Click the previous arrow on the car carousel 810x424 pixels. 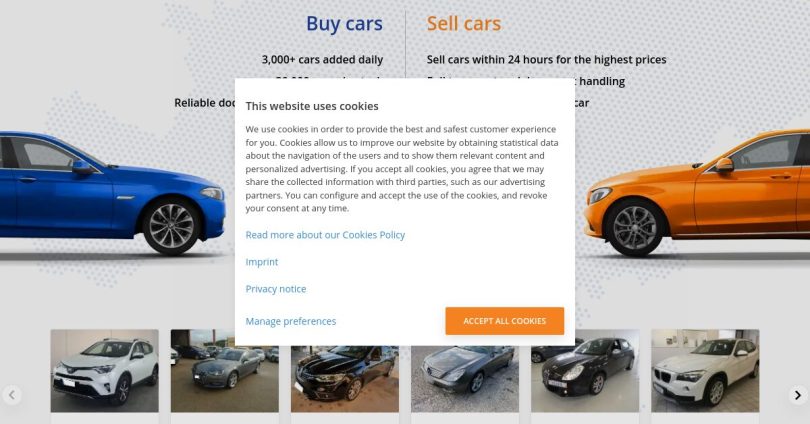pyautogui.click(x=12, y=395)
